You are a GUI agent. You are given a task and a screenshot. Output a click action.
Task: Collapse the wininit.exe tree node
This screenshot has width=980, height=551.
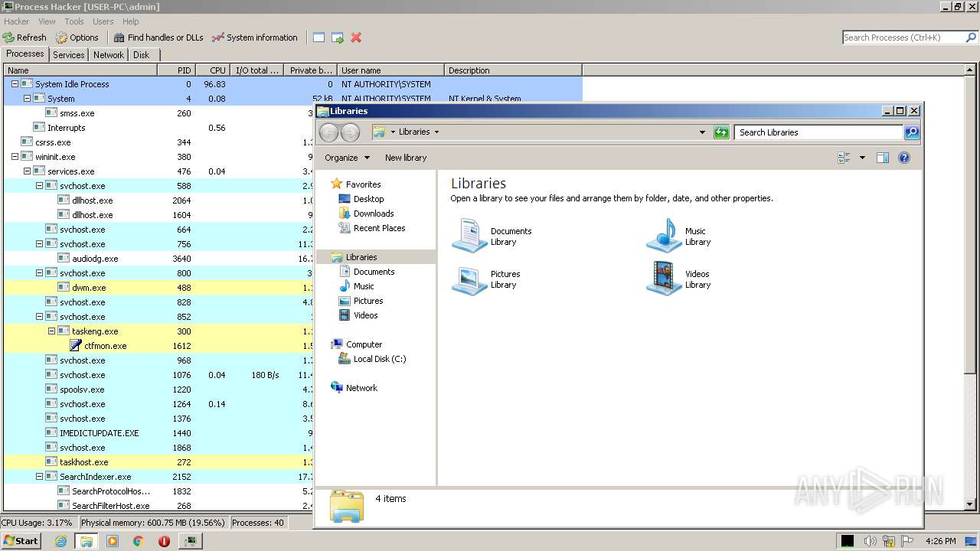click(x=15, y=157)
